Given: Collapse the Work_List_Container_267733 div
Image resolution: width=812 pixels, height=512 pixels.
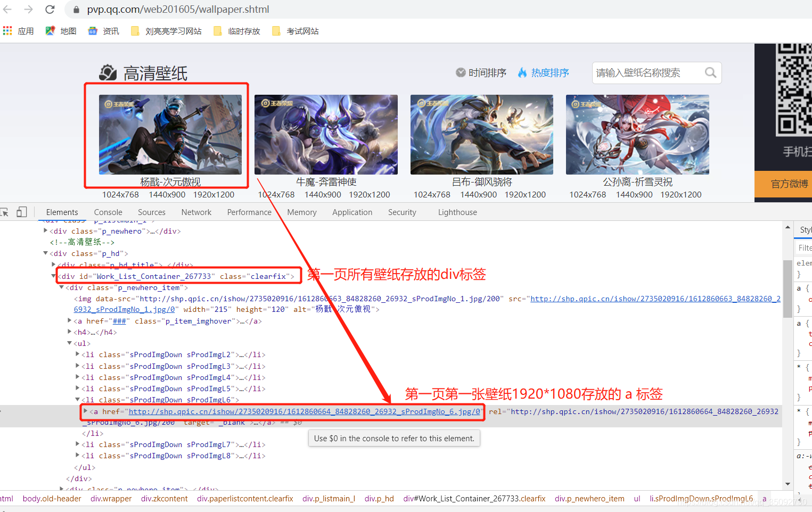Looking at the screenshot, I should (x=53, y=276).
